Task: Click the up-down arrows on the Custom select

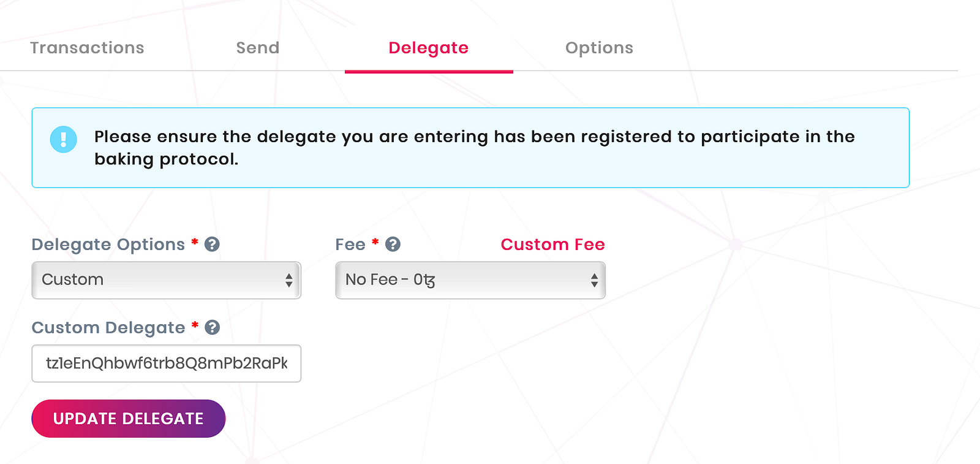Action: [x=288, y=280]
